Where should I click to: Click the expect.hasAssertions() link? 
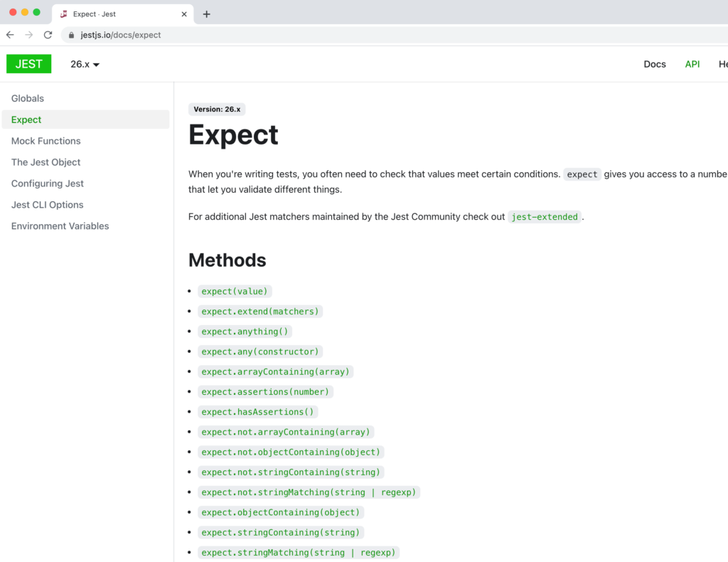257,412
